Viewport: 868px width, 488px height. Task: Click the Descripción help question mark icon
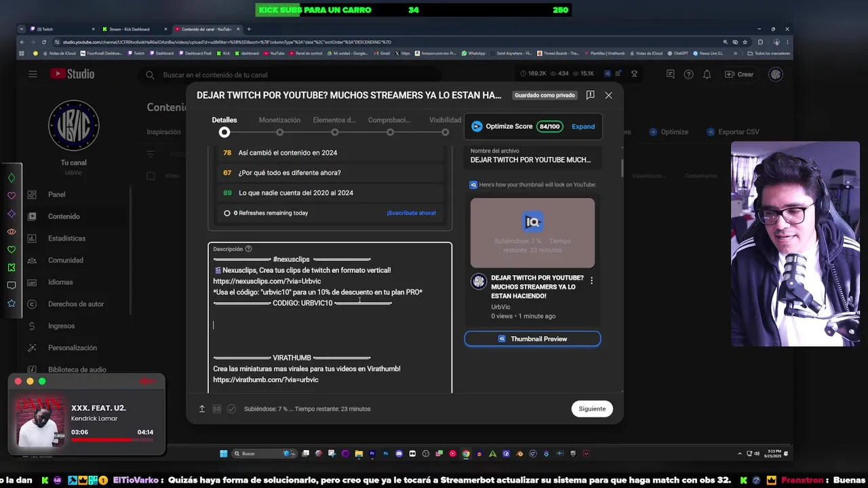(x=248, y=249)
